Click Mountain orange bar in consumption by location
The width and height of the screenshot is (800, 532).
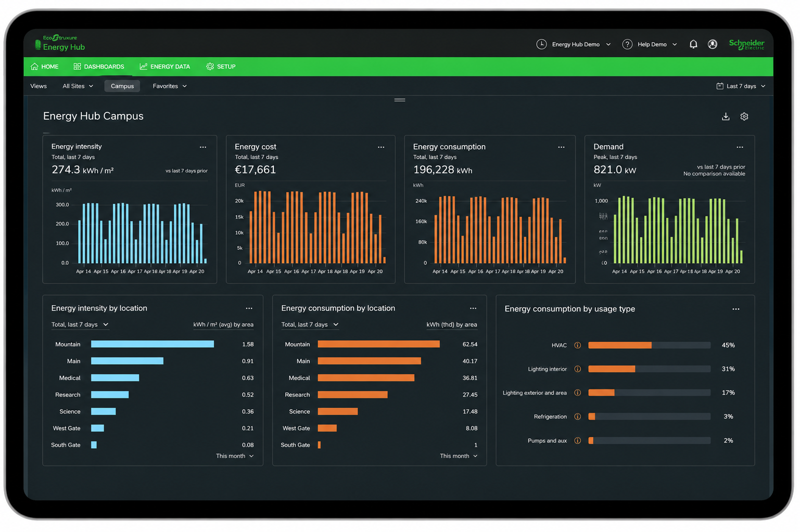click(378, 344)
